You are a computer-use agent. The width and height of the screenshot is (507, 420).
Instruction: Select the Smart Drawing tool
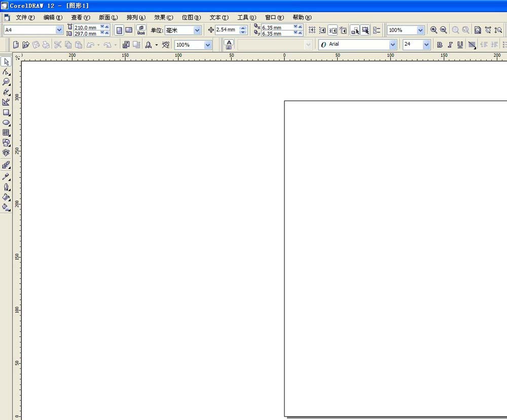coord(6,102)
